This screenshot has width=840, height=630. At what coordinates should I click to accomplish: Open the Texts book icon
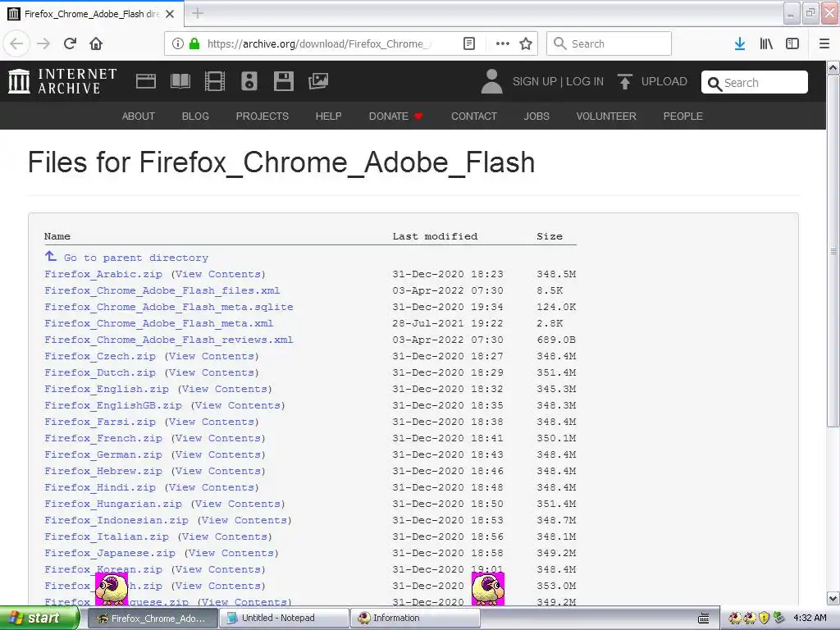coord(180,81)
